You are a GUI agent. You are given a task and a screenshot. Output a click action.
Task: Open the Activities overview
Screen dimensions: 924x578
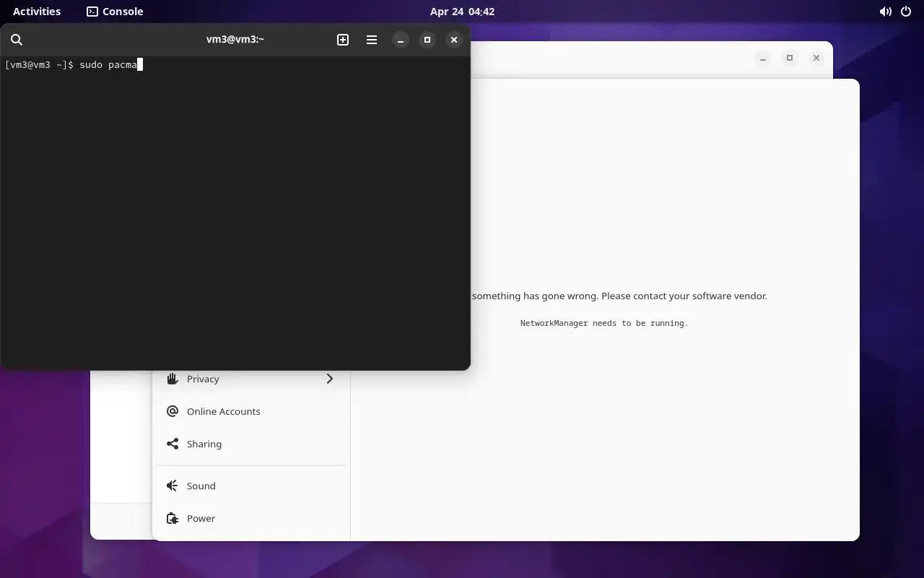click(37, 12)
